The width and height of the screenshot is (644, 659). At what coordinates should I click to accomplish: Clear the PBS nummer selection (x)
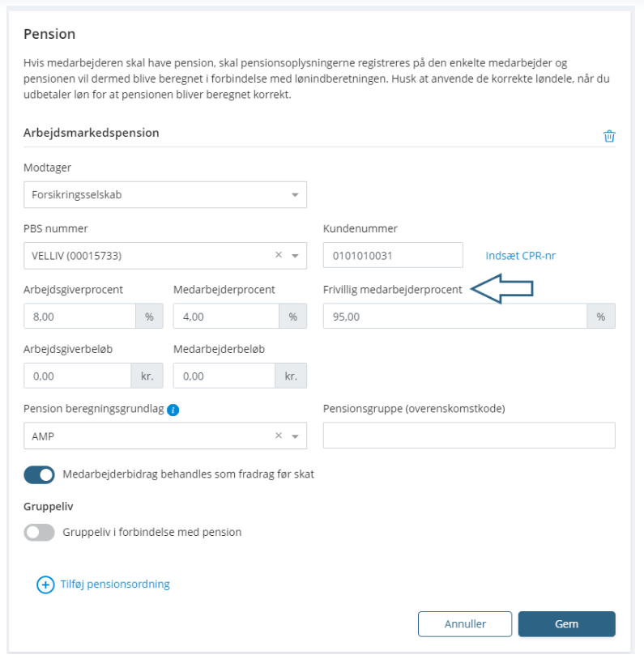279,255
